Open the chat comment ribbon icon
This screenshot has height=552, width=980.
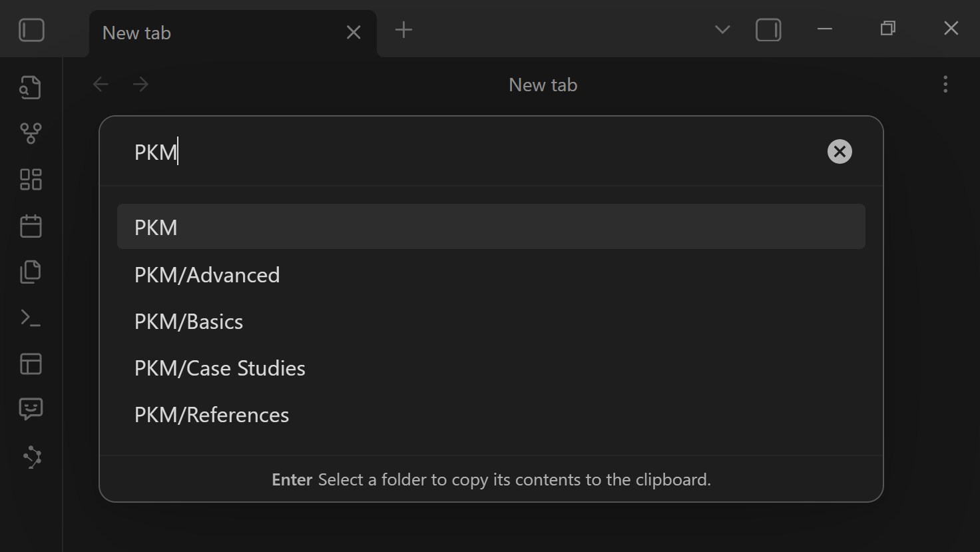pos(30,409)
